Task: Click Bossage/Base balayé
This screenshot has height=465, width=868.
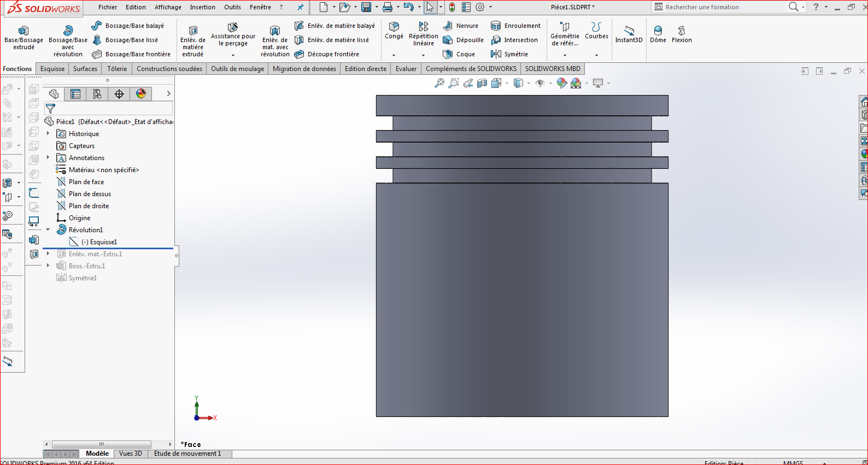Action: (128, 26)
